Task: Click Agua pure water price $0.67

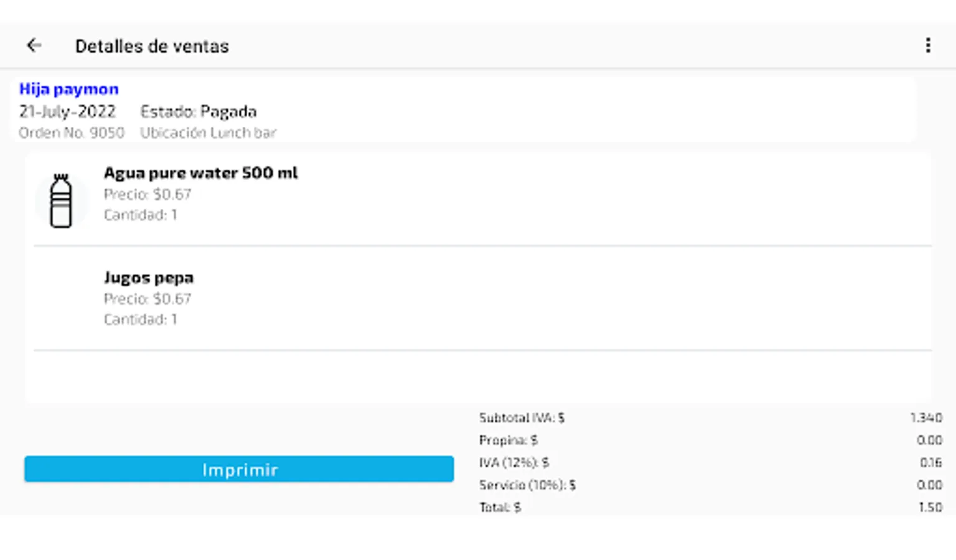Action: (147, 194)
